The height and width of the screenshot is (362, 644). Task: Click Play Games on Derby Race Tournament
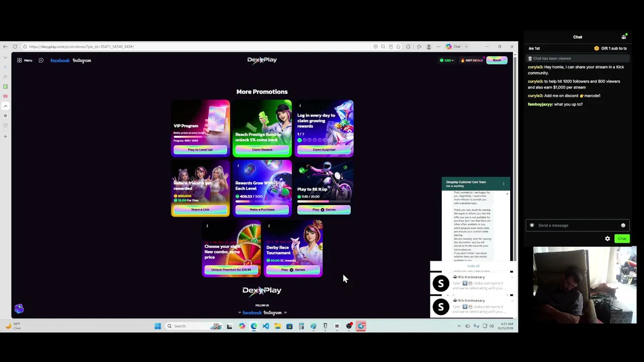coord(293,270)
